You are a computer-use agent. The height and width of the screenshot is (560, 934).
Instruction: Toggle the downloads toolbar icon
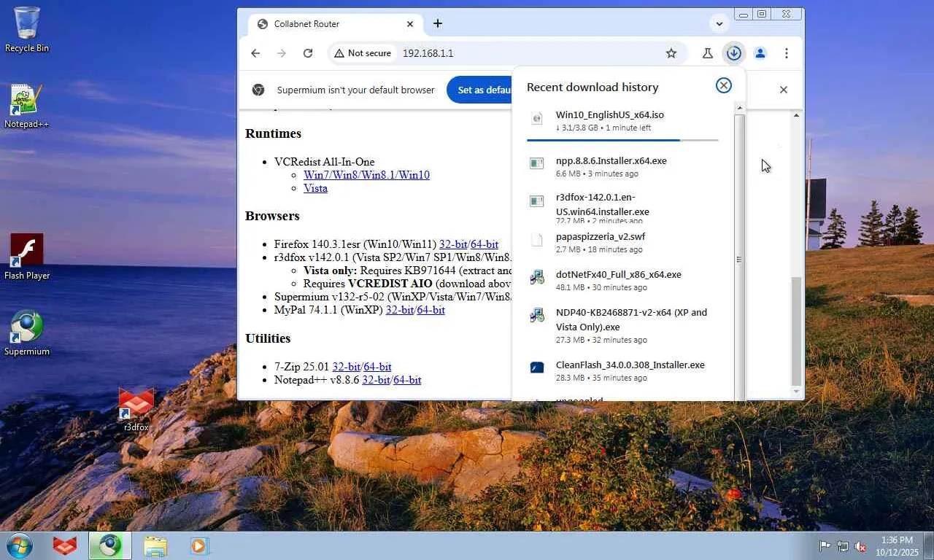[x=733, y=53]
